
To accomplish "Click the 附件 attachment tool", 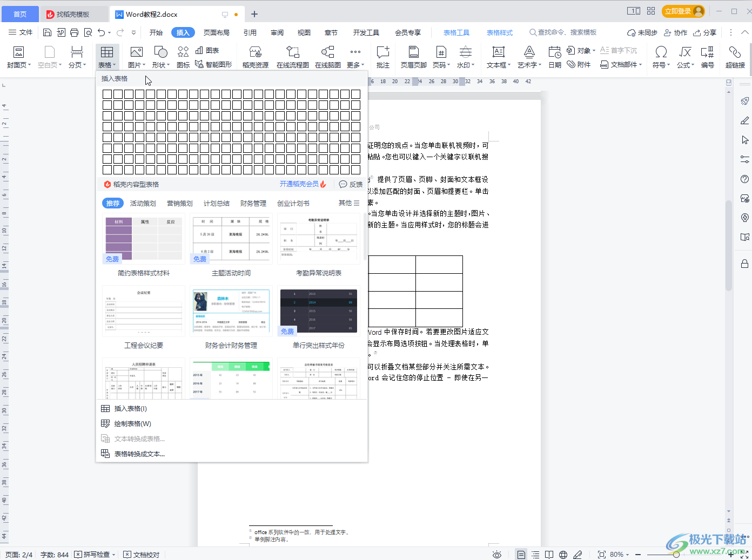I will [579, 64].
